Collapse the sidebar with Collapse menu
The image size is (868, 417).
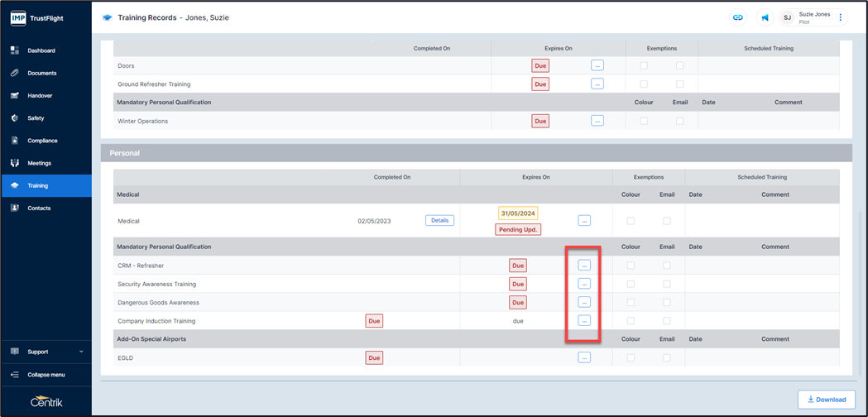click(46, 375)
